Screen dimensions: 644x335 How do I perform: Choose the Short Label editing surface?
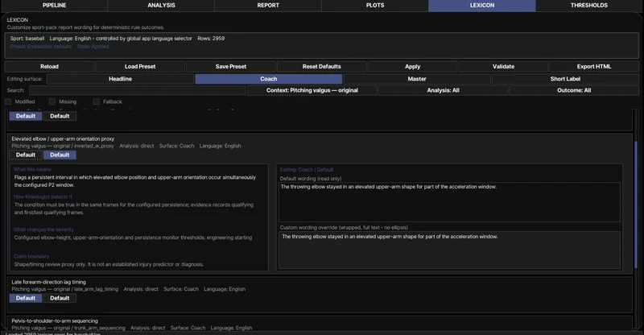[x=565, y=79]
